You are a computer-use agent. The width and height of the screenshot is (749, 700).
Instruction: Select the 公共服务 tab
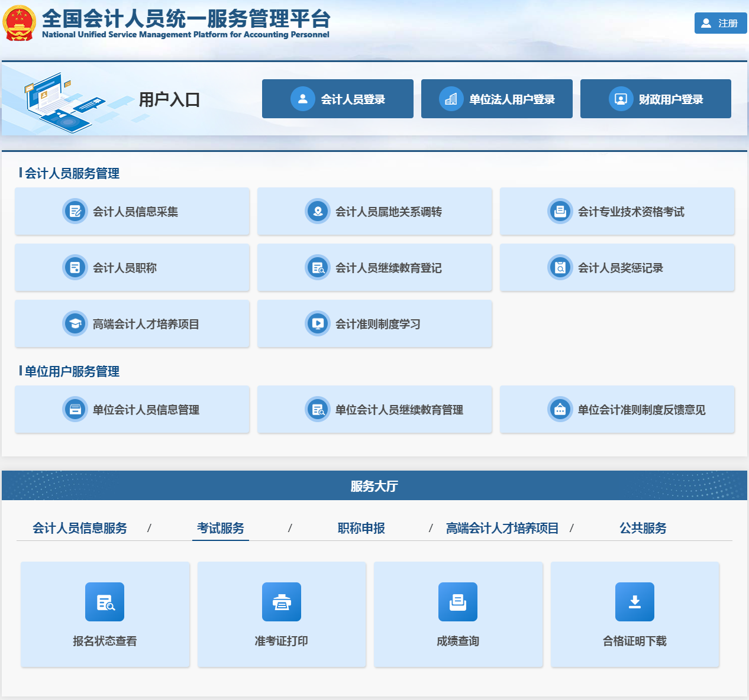pyautogui.click(x=643, y=528)
